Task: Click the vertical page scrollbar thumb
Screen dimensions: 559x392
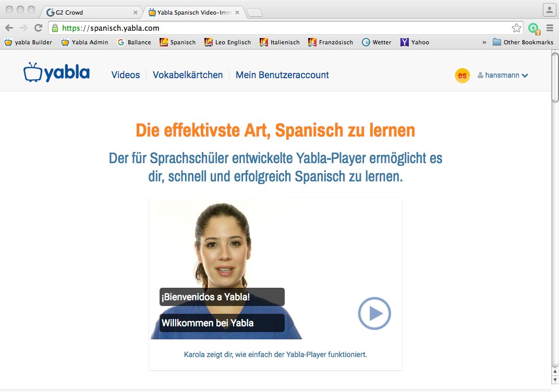Action: coord(555,78)
